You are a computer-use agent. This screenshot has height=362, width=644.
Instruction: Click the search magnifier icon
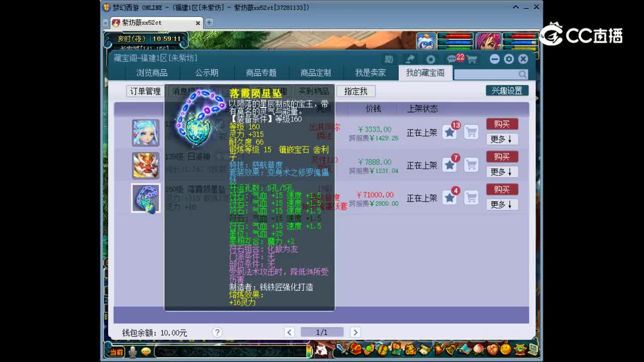523,74
